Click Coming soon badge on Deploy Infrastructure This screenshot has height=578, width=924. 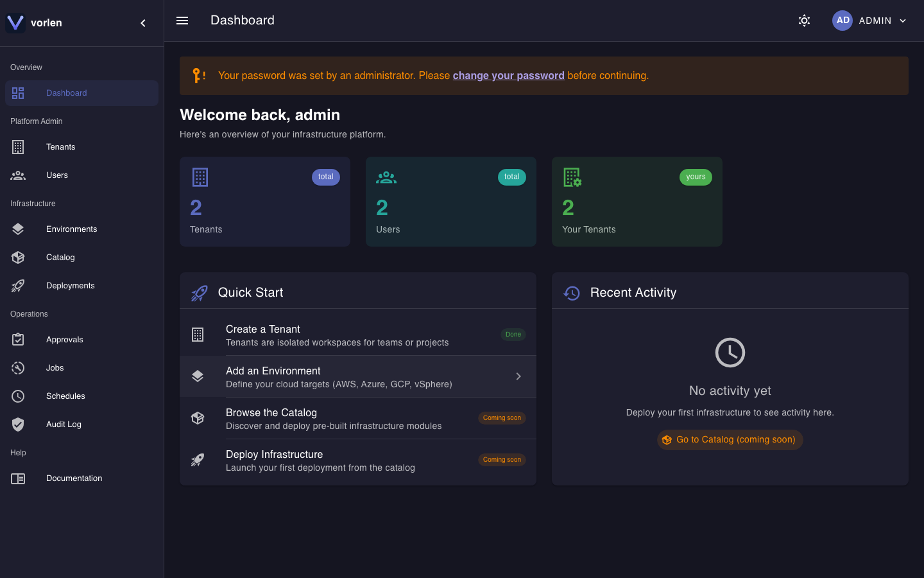(502, 460)
